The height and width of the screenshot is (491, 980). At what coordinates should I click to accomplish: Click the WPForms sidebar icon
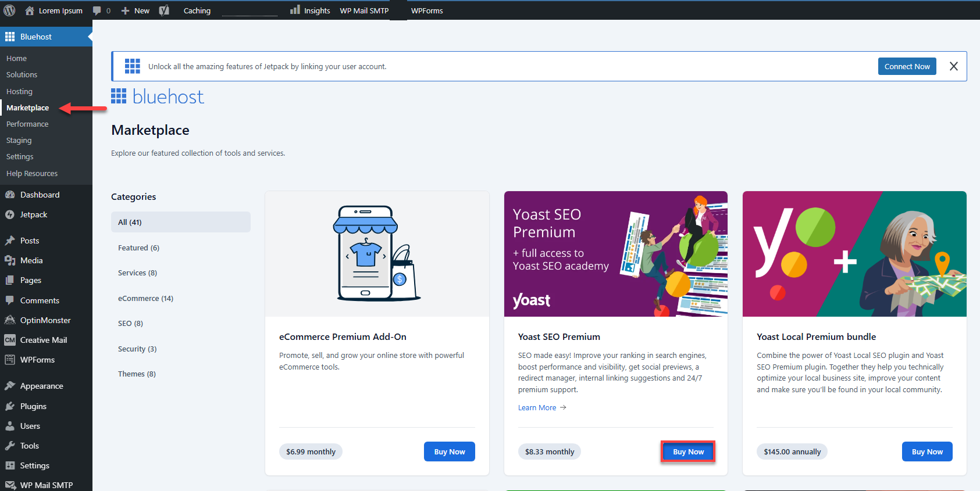pos(10,360)
